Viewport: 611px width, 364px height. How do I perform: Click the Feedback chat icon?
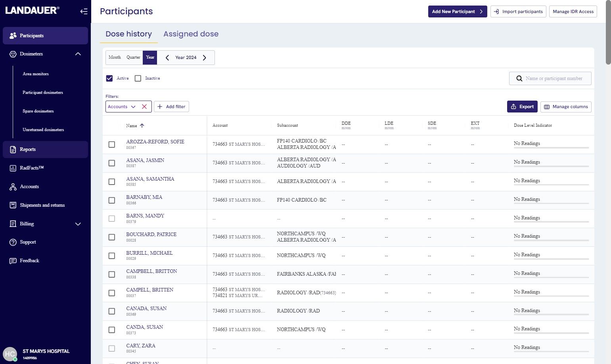(13, 261)
